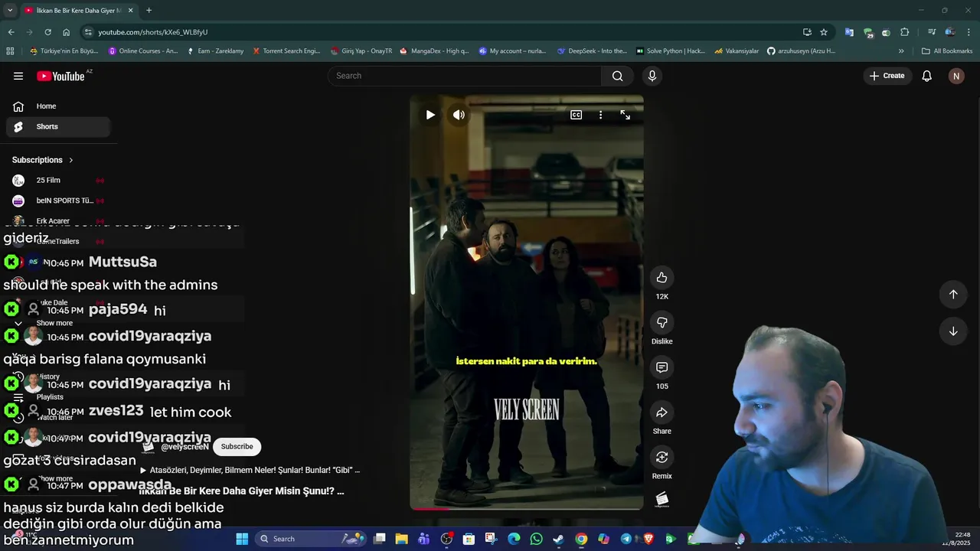Image resolution: width=980 pixels, height=551 pixels.
Task: Click the browser back arrow
Action: 11,32
